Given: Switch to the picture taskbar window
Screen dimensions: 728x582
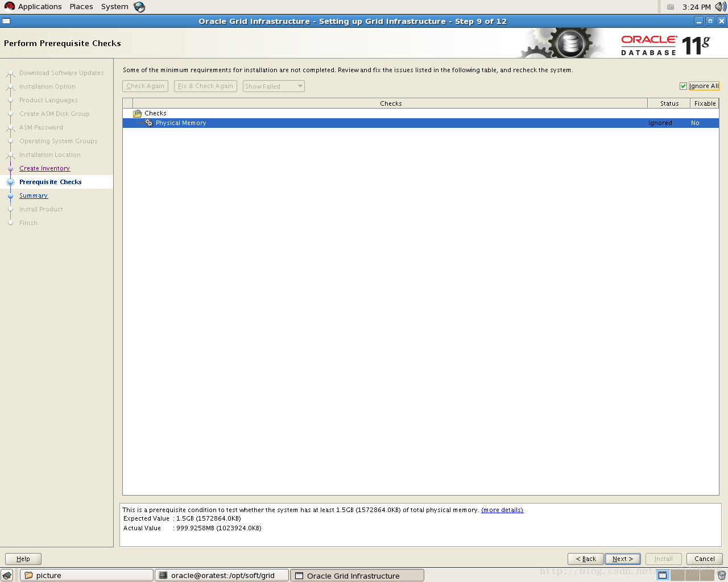Looking at the screenshot, I should [86, 575].
